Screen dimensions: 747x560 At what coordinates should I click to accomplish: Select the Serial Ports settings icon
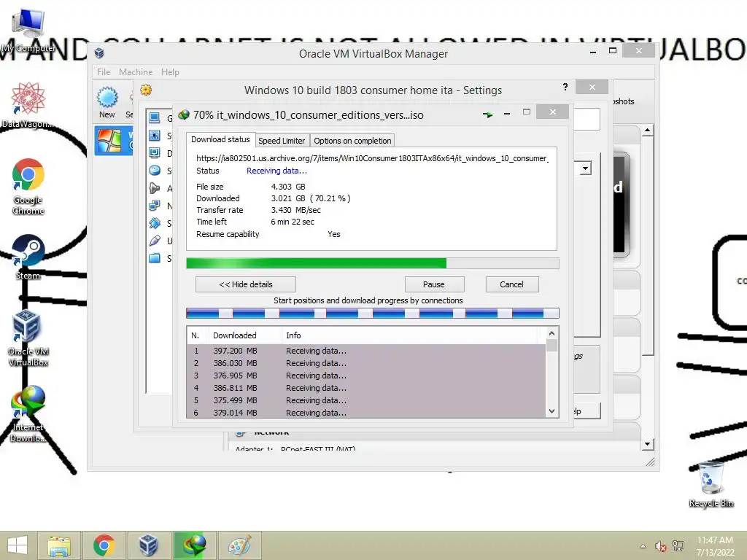point(155,223)
